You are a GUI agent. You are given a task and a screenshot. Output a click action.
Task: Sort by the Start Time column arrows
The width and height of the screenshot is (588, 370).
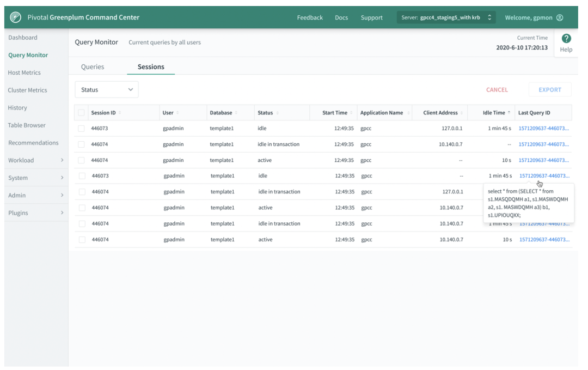(x=351, y=113)
